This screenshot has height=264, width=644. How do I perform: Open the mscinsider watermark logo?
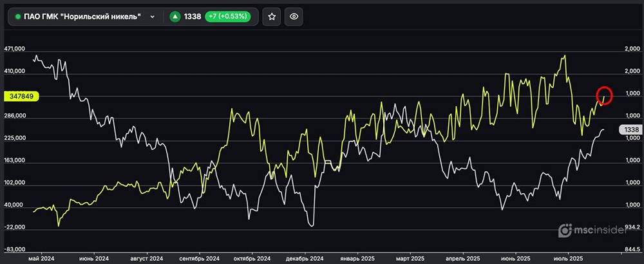pos(566,229)
